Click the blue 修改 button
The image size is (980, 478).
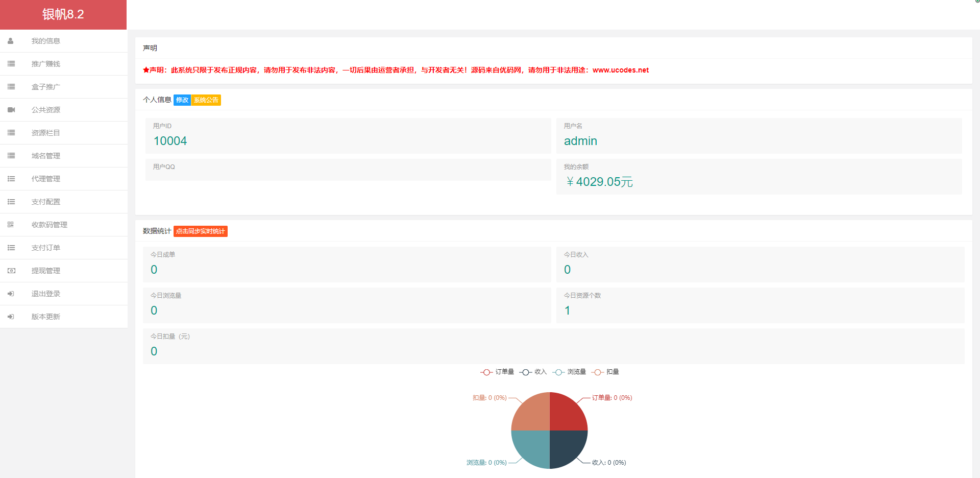pyautogui.click(x=182, y=100)
